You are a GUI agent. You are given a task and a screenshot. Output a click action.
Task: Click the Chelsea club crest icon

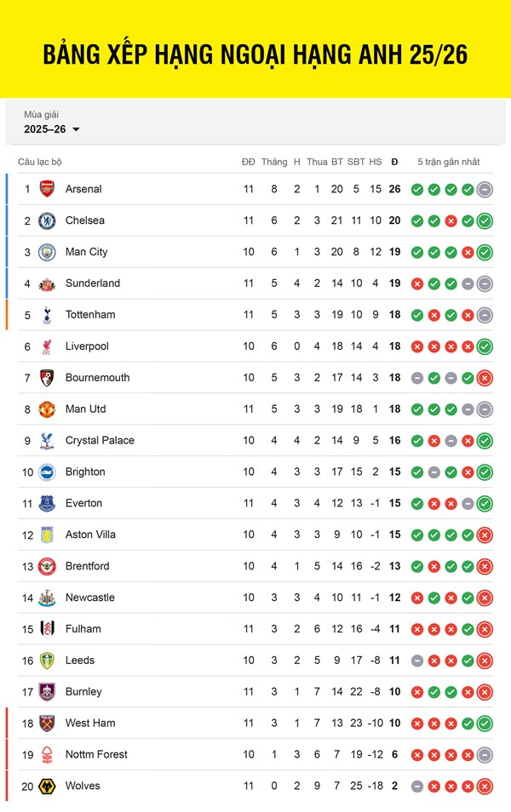[x=47, y=220]
